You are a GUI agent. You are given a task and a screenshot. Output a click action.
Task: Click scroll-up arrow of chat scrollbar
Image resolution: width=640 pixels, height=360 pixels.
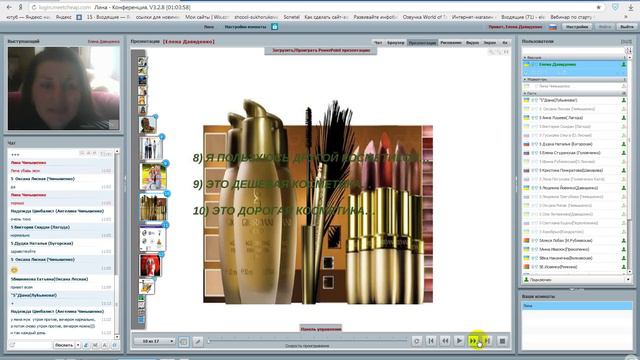[x=117, y=151]
